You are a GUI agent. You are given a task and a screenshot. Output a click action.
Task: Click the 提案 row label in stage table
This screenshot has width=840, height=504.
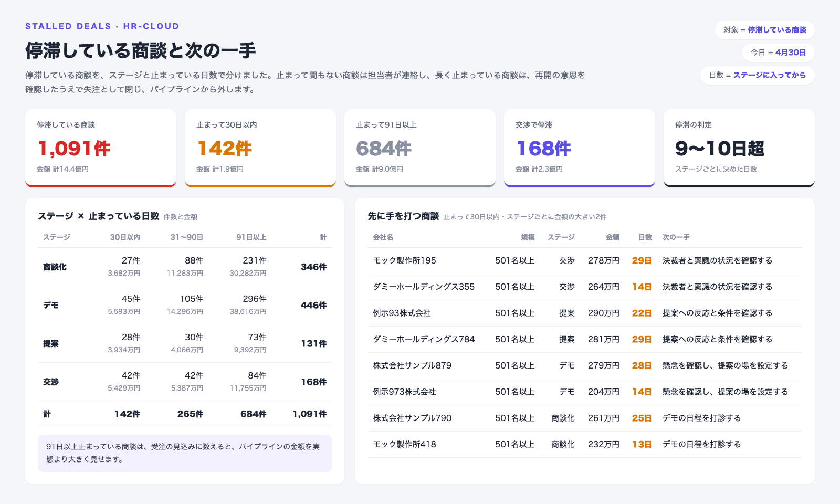(51, 343)
